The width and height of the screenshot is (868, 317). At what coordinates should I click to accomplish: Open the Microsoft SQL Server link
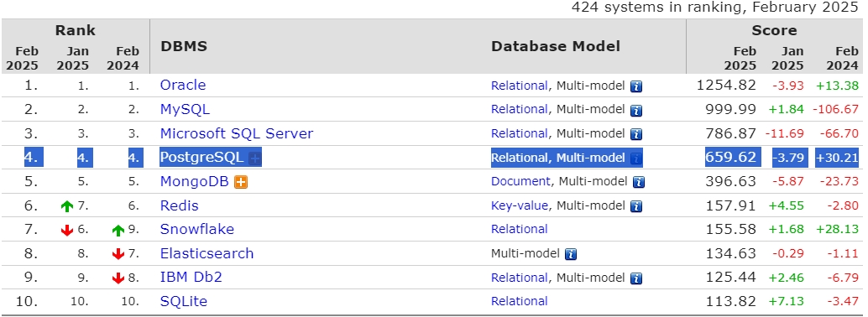click(x=237, y=133)
